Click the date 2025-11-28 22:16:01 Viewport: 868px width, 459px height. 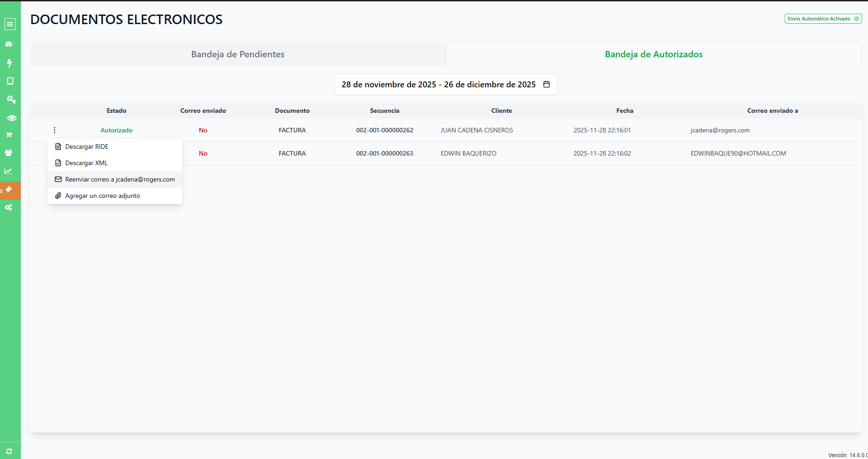tap(602, 130)
